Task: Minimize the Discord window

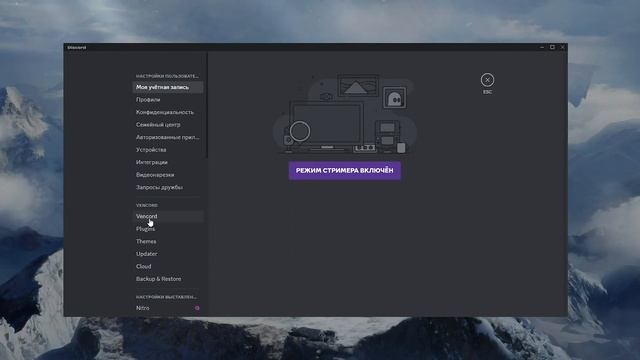Action: (542, 47)
